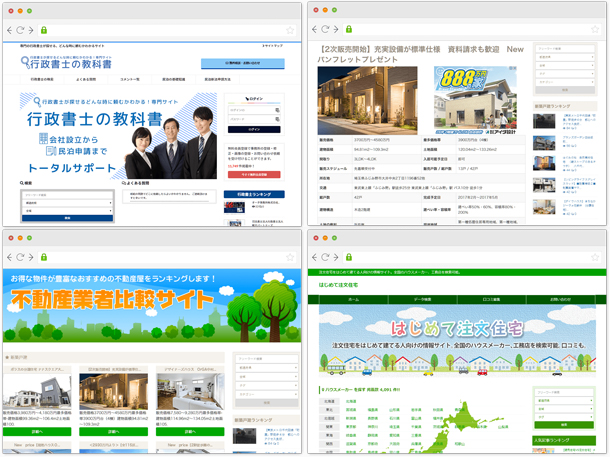This screenshot has width=610, height=457.
Task: Open first dropdown in 行政書士の教科書 search form
Action: point(68,203)
